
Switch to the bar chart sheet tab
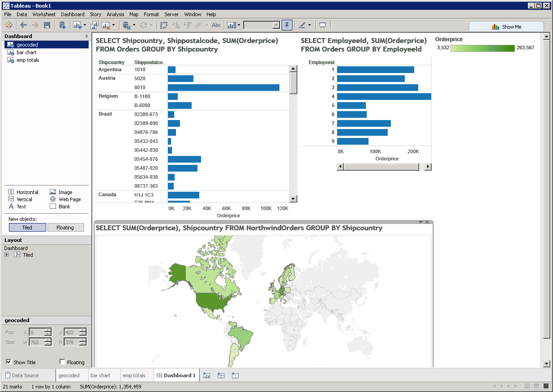click(100, 375)
